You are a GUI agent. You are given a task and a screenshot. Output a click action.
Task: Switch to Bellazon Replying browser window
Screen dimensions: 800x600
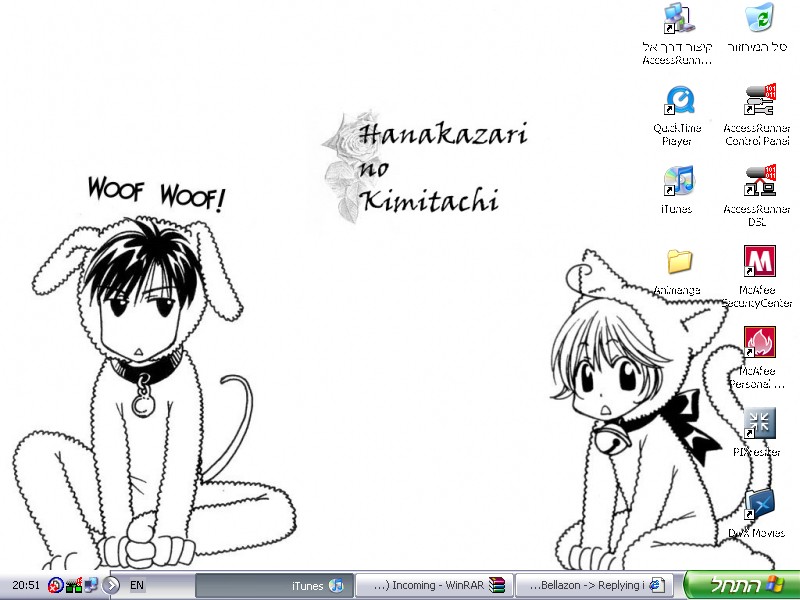(594, 585)
